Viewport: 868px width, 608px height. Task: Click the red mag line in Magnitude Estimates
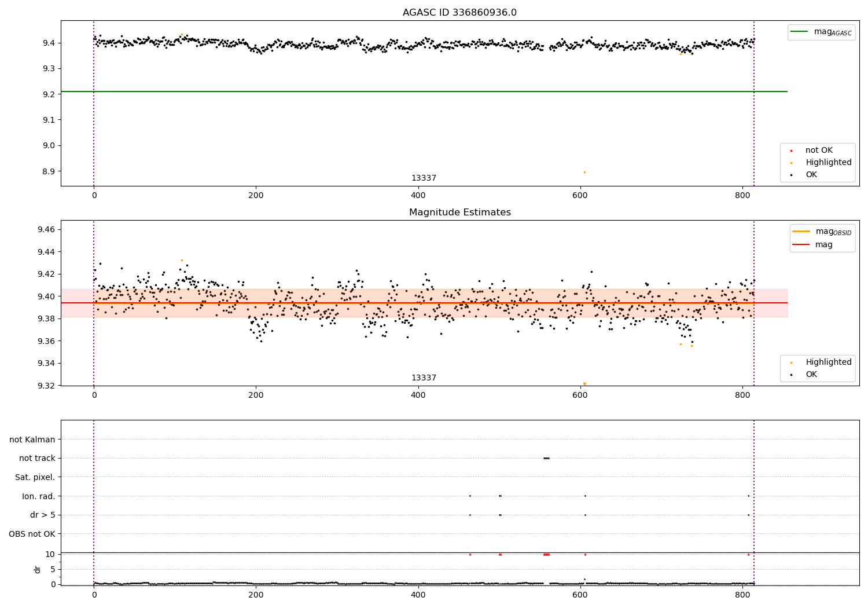424,303
